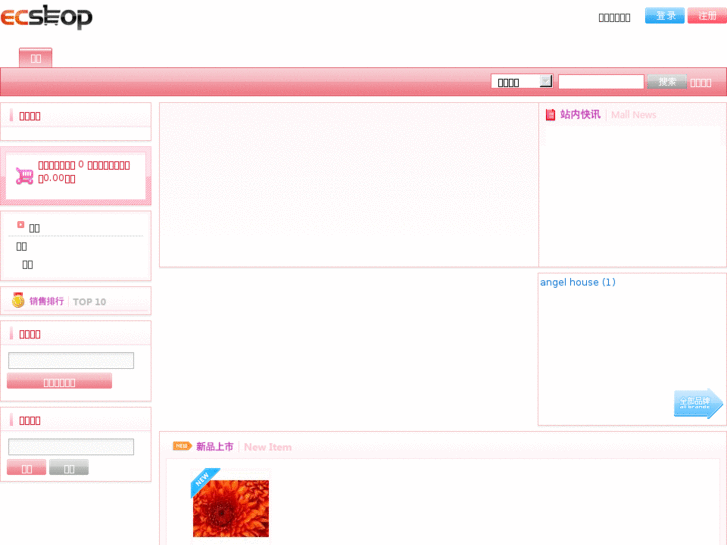Screen dimensions: 727x545
Task: Open the angel house (1) brand link
Action: point(578,282)
